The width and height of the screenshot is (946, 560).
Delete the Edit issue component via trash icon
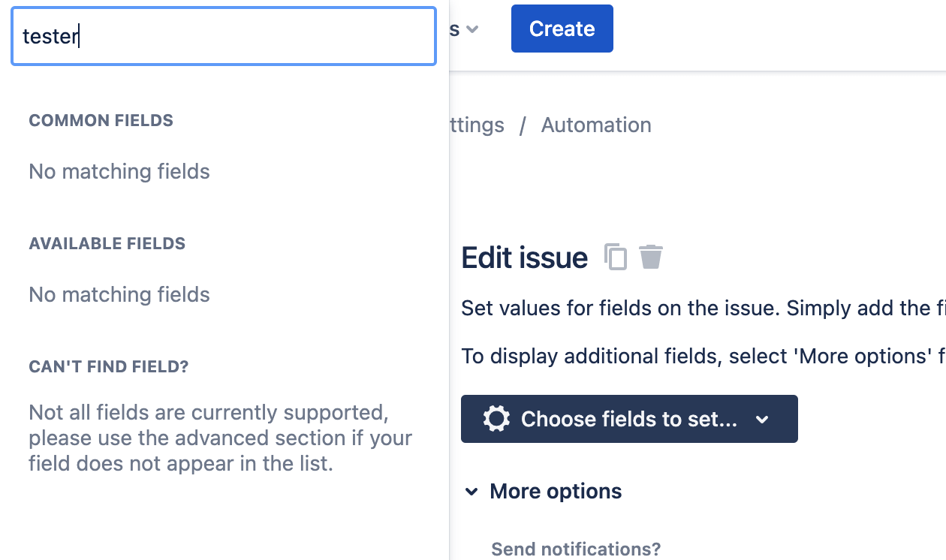point(651,257)
